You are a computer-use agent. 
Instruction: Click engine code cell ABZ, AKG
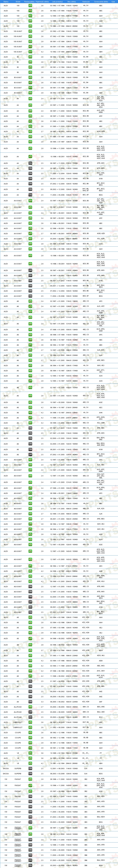point(101,666)
